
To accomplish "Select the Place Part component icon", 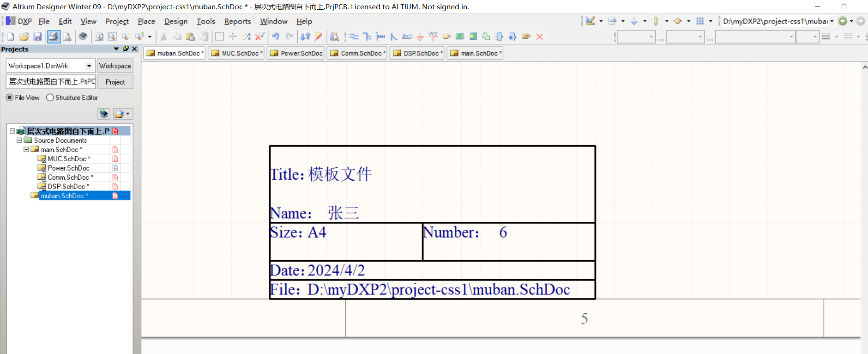I will coord(446,37).
